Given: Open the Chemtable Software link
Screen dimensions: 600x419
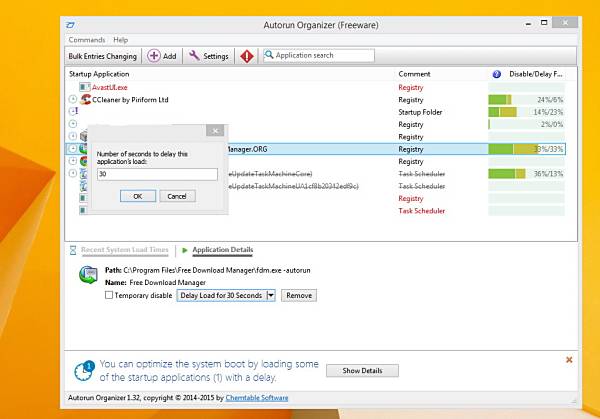Looking at the screenshot, I should click(257, 398).
